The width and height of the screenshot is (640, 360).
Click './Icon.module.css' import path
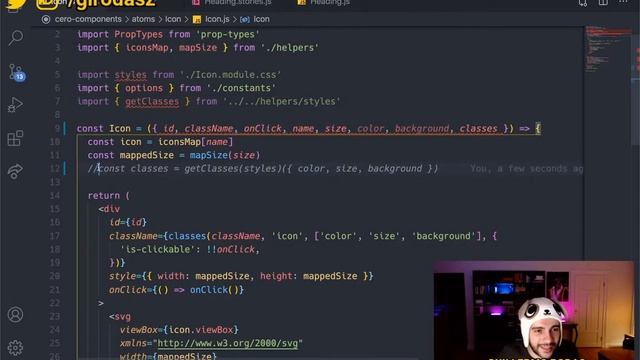point(230,75)
